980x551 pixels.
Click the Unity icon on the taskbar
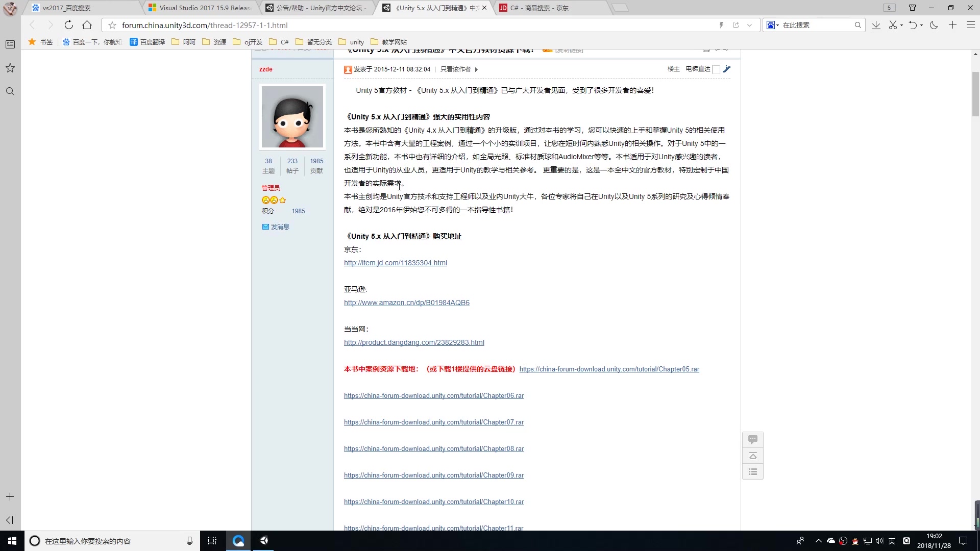pos(264,541)
